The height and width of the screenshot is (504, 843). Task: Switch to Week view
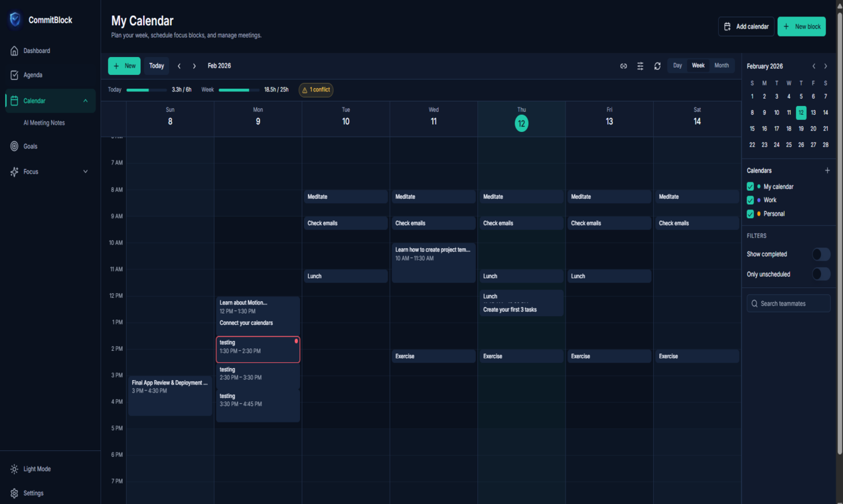698,66
